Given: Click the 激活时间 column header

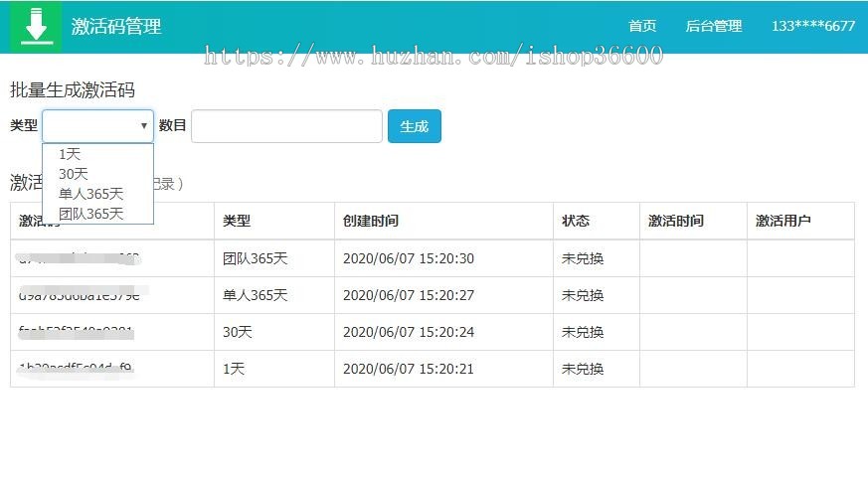Looking at the screenshot, I should (x=675, y=221).
